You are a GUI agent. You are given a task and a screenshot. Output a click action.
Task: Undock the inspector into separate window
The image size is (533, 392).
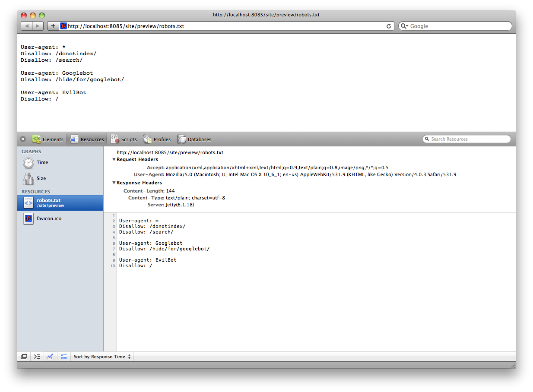(24, 357)
